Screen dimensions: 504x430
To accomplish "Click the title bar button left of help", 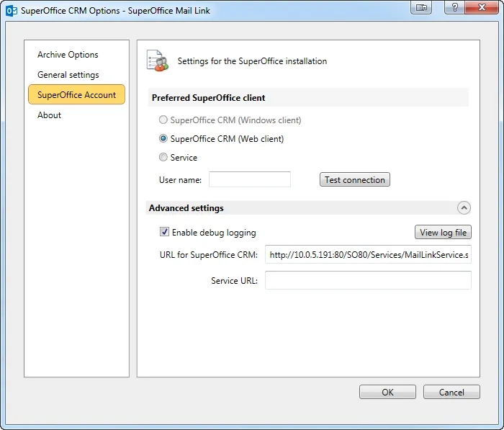I will click(x=421, y=7).
